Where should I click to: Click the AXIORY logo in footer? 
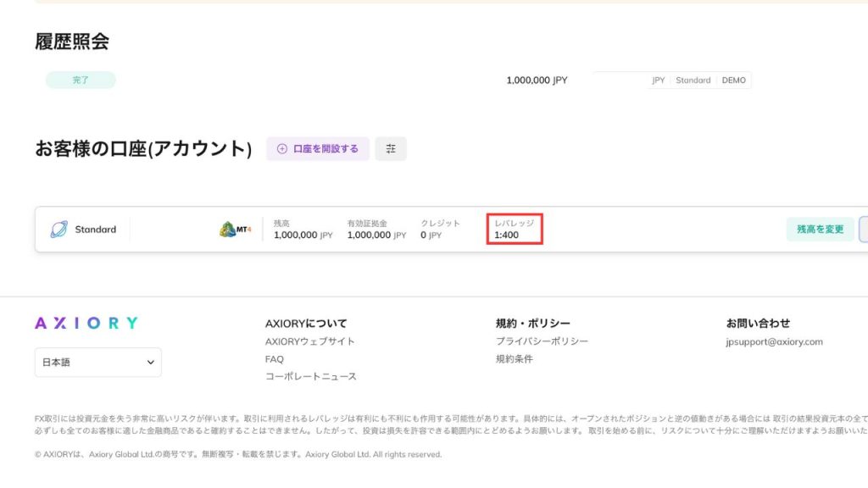coord(86,323)
